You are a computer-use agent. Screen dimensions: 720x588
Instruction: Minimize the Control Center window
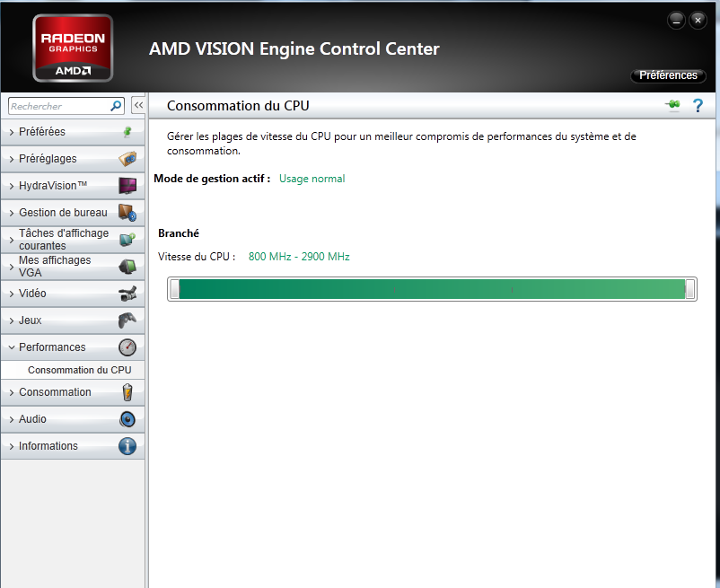click(676, 21)
